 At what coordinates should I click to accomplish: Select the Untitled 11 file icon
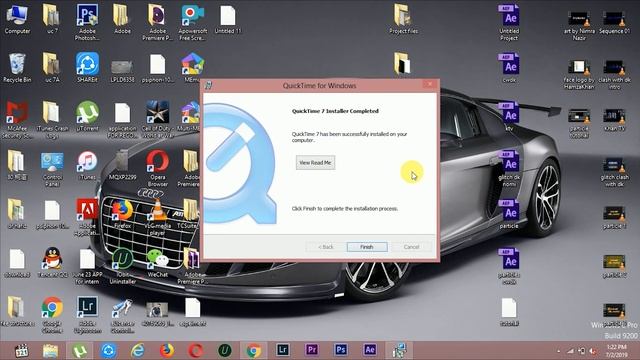tap(228, 19)
